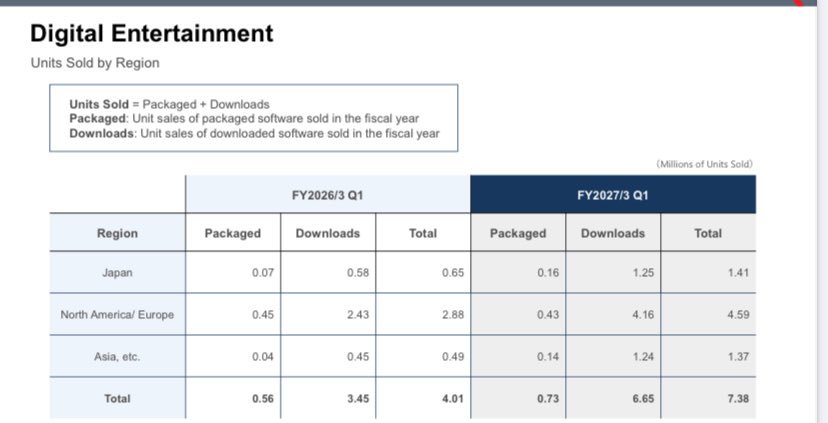
Task: Click the Asia, etc. FY2027 total value 1.37
Action: tap(738, 356)
